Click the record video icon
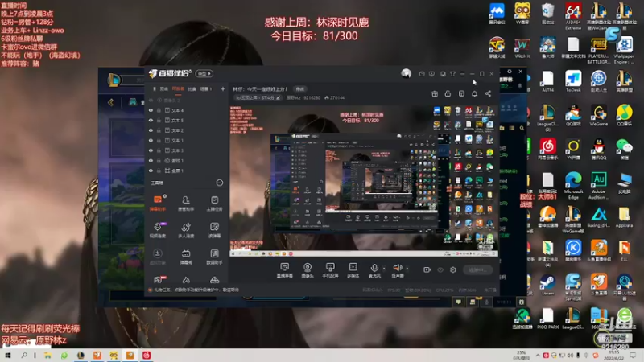Image resolution: width=644 pixels, height=362 pixels. 427,269
